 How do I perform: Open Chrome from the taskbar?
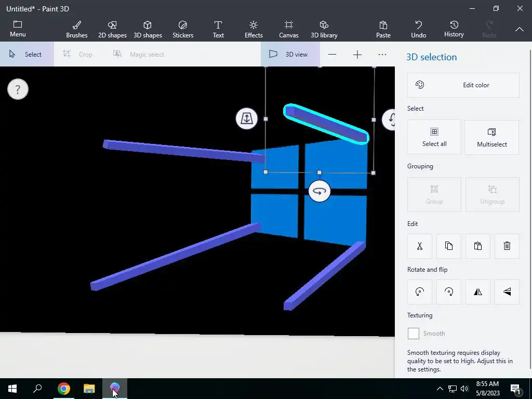coord(63,389)
